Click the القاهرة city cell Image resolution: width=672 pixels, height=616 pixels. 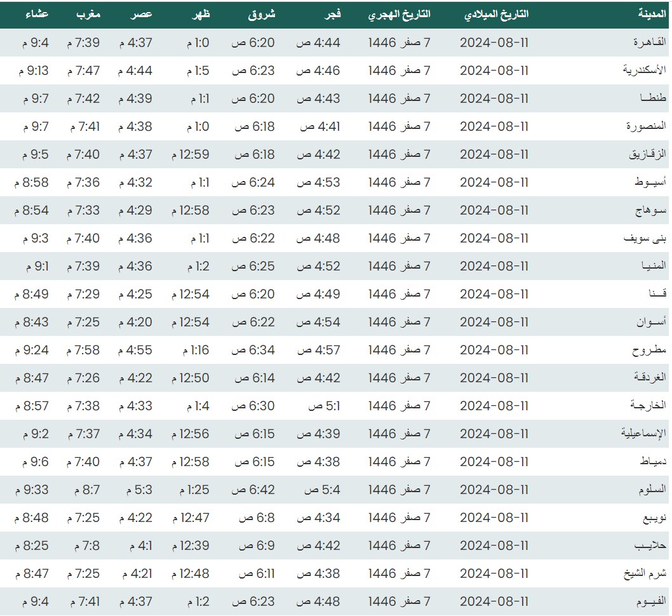(x=649, y=43)
